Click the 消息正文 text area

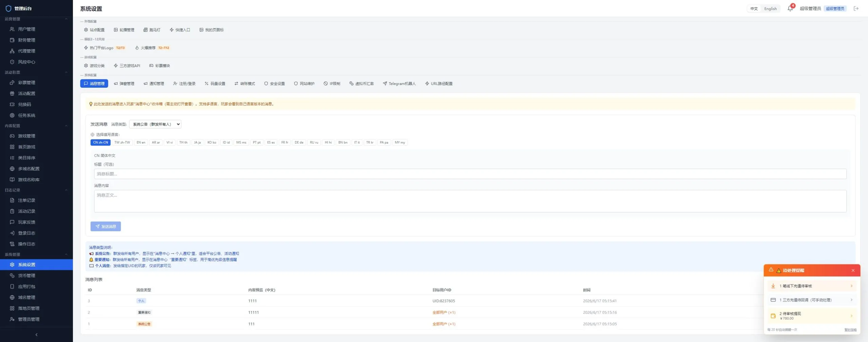pyautogui.click(x=470, y=201)
